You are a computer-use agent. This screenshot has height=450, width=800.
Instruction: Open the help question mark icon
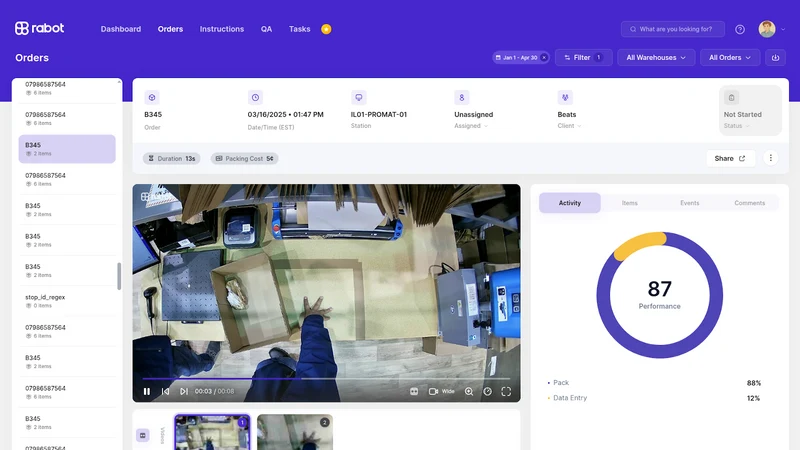740,30
